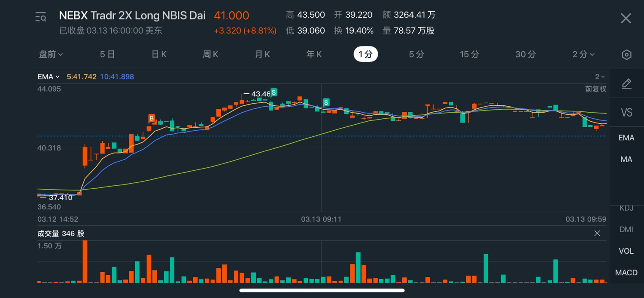This screenshot has width=644, height=298.
Task: Select the KDJ indicator option
Action: point(626,208)
